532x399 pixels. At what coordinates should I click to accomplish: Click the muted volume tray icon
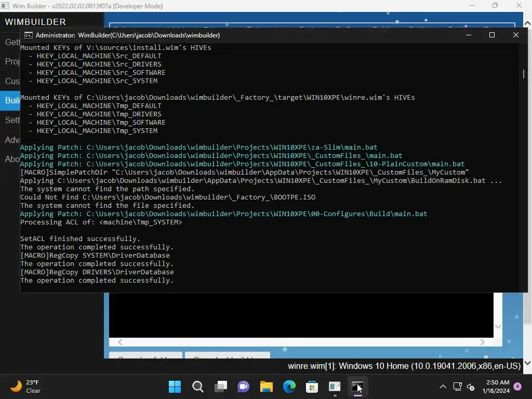click(471, 387)
